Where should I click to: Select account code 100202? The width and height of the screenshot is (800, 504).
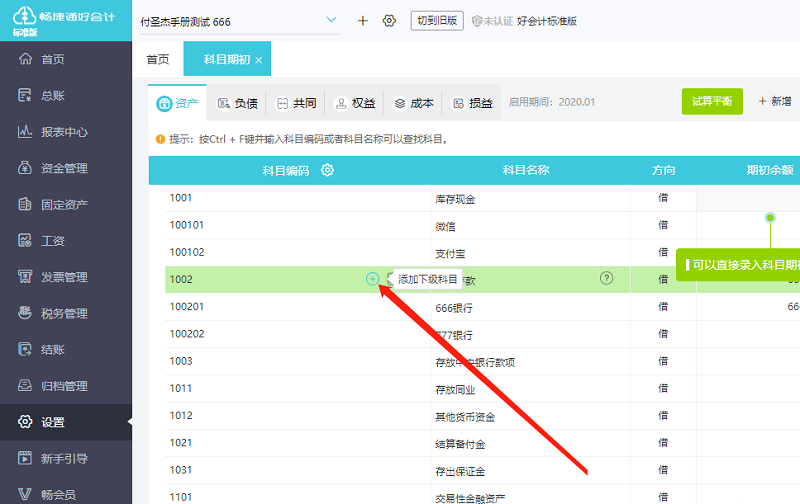tap(187, 334)
